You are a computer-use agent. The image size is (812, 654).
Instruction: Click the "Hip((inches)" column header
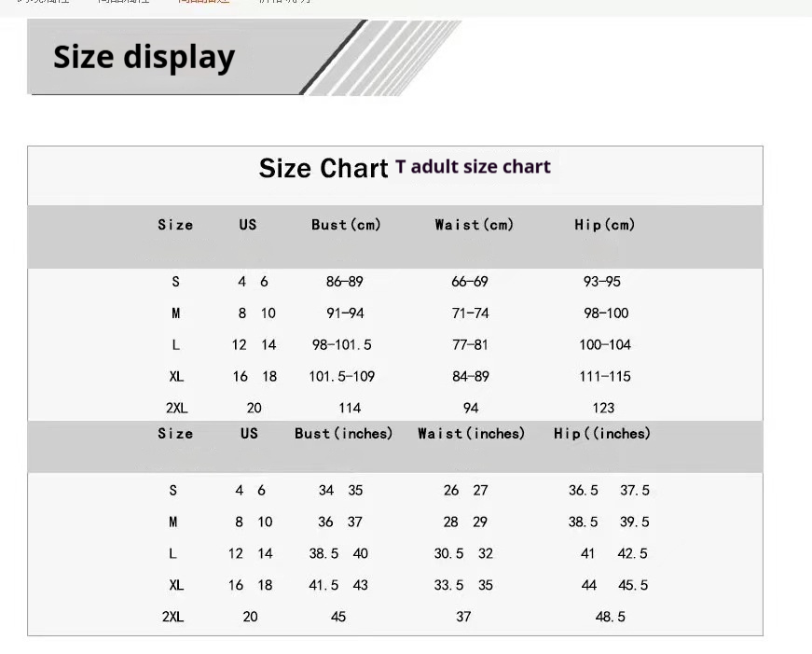point(601,434)
